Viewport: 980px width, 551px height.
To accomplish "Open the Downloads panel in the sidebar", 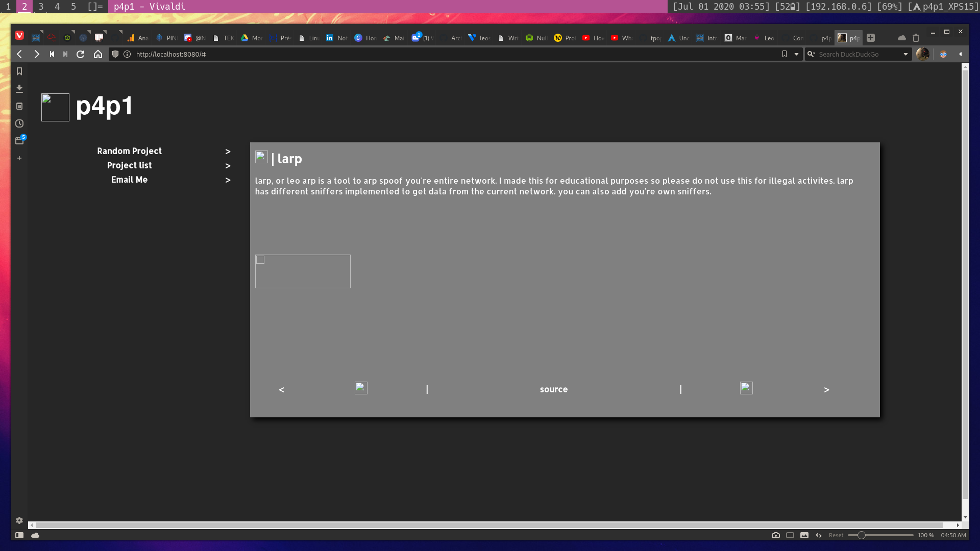I will pos(19,89).
